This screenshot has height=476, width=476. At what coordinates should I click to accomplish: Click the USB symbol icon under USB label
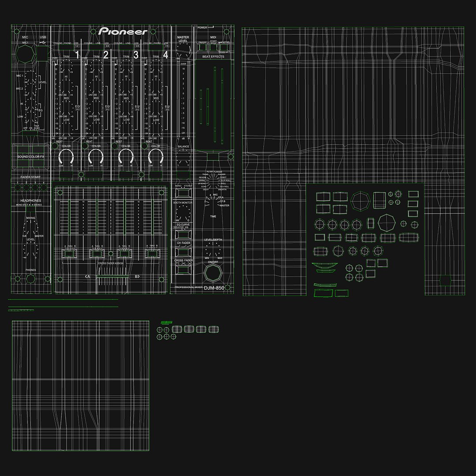[x=42, y=42]
